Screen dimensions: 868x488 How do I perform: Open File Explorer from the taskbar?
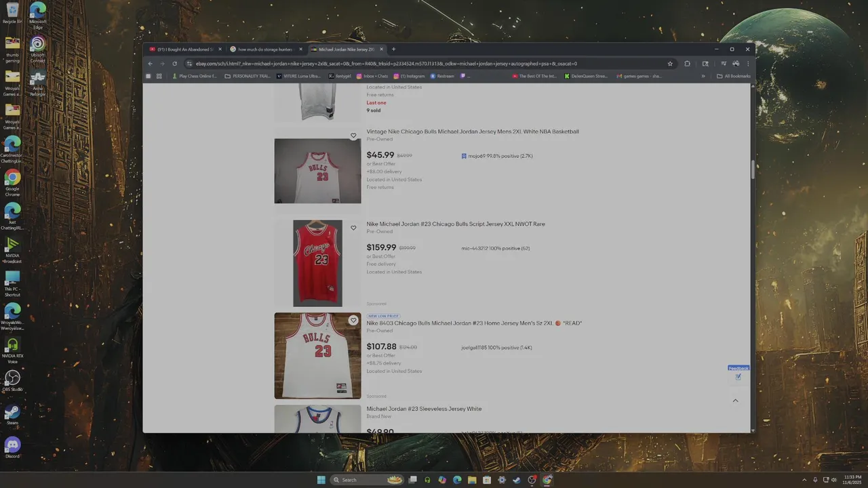coord(472,480)
